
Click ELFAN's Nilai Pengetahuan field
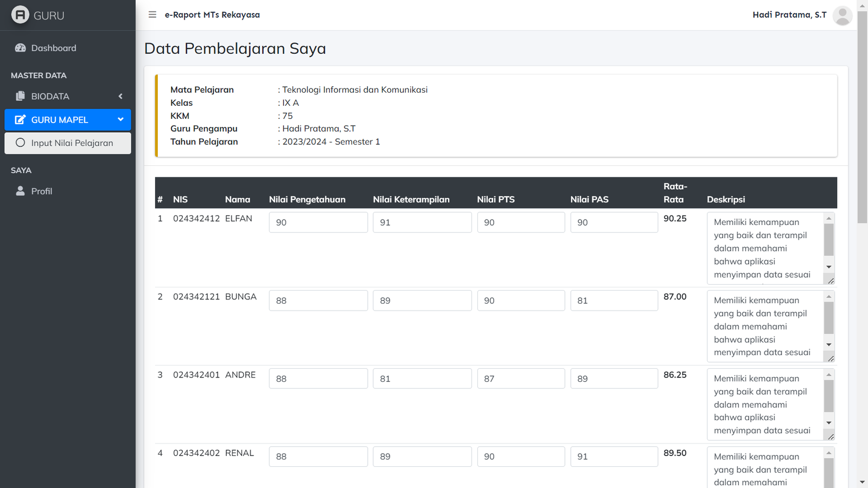tap(318, 222)
